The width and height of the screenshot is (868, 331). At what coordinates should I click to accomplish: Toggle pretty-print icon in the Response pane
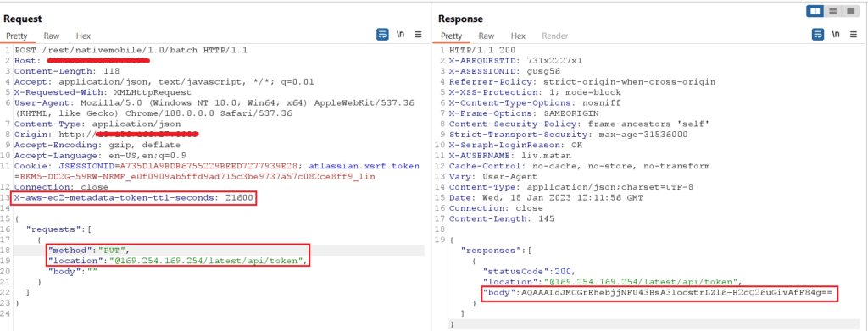(x=818, y=35)
